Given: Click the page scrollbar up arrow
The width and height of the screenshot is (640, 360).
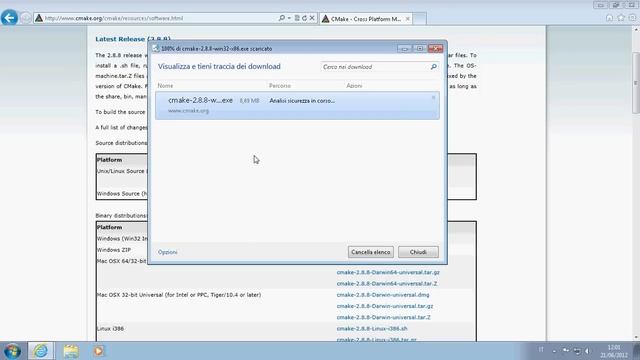Looking at the screenshot, I should (x=636, y=30).
